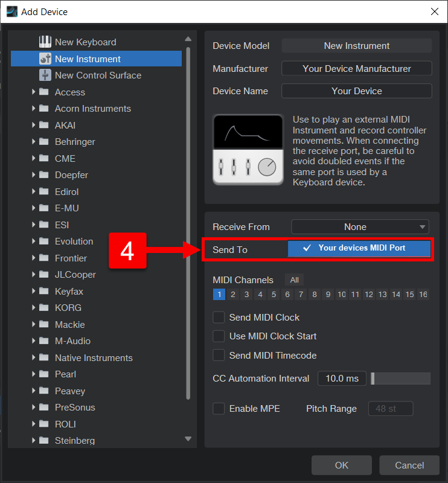Select the New Control Surface fader icon
The image size is (448, 483).
(x=45, y=75)
